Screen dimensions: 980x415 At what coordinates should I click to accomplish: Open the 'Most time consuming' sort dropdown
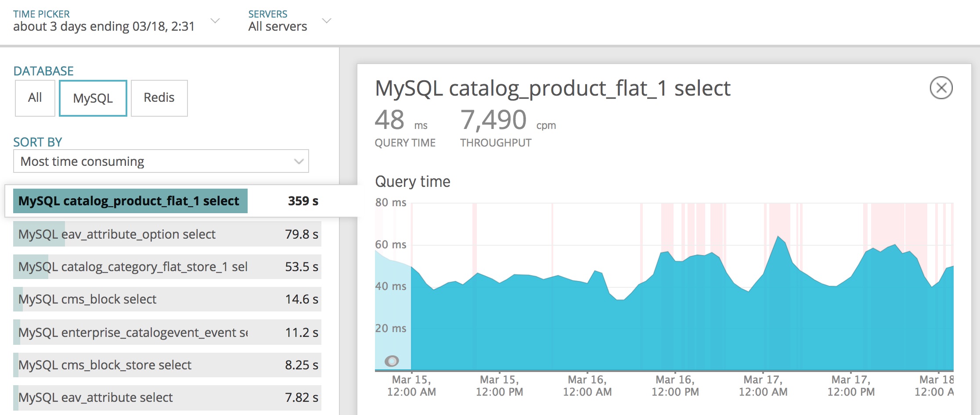(x=161, y=161)
